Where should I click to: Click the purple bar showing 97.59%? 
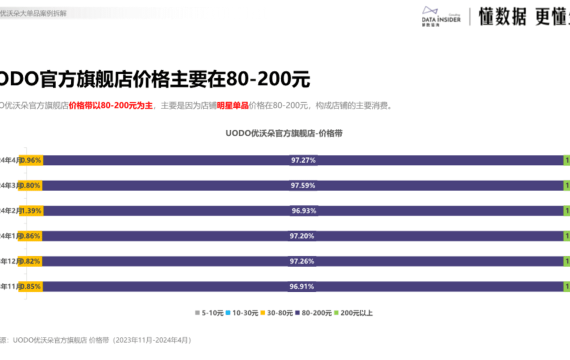tap(303, 186)
